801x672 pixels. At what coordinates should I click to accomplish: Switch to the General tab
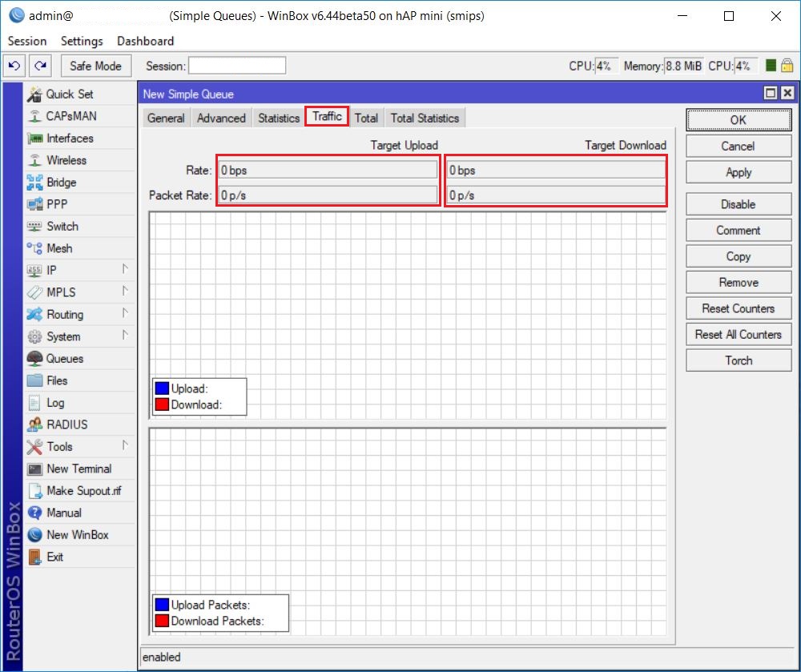166,118
